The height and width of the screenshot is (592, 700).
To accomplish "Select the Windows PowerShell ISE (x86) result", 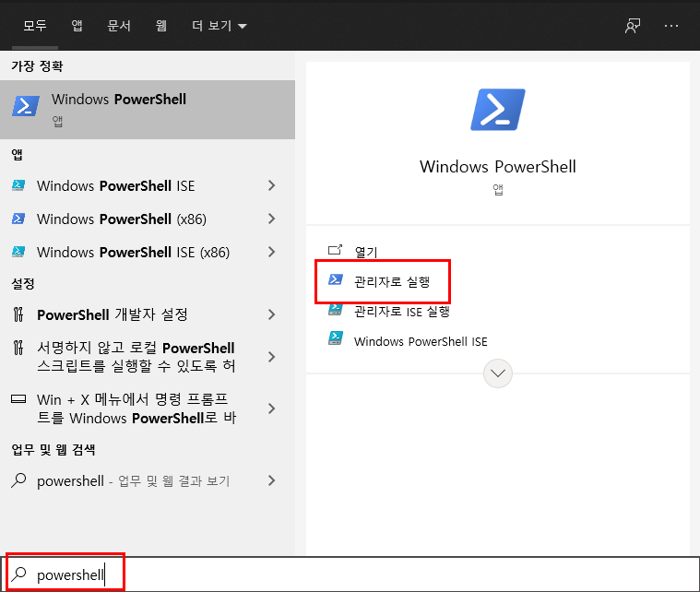I will click(148, 252).
